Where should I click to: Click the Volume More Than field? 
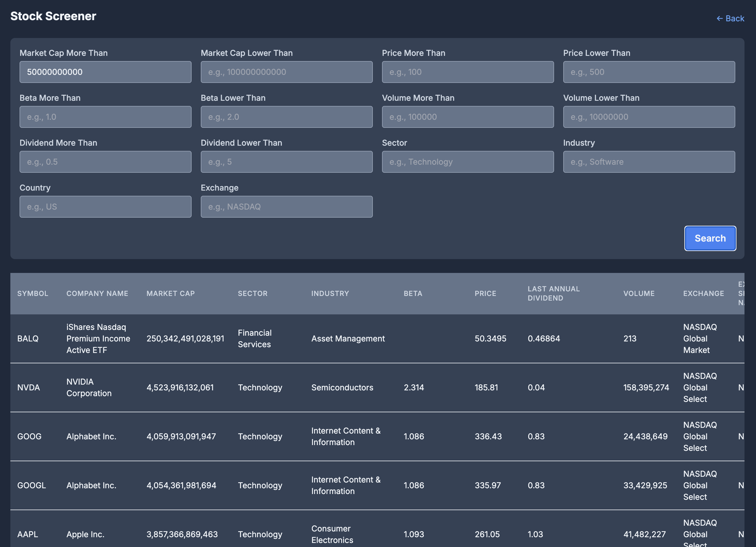tap(467, 117)
